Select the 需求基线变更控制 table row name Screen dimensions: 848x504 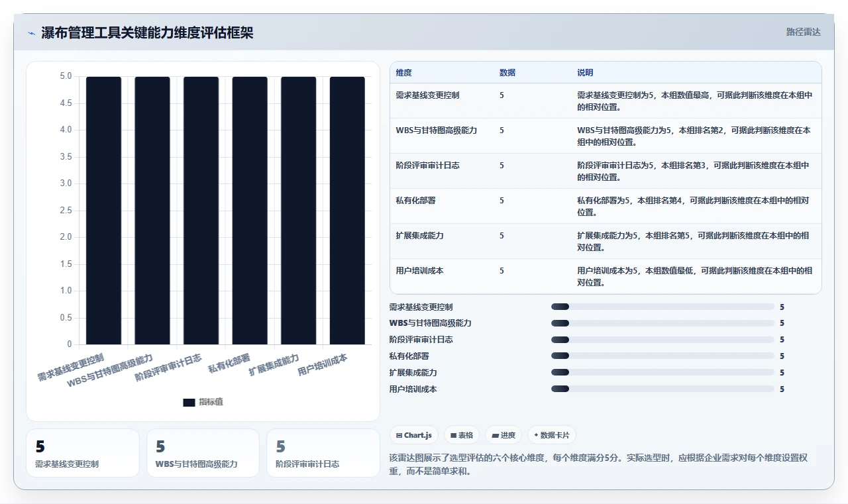point(427,95)
